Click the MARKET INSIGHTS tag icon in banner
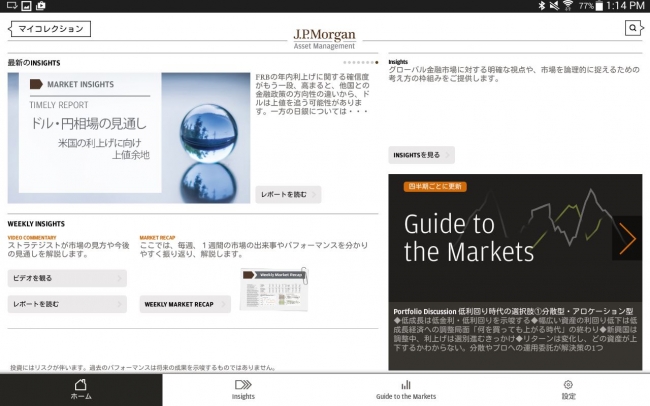This screenshot has width=650, height=406. point(36,84)
